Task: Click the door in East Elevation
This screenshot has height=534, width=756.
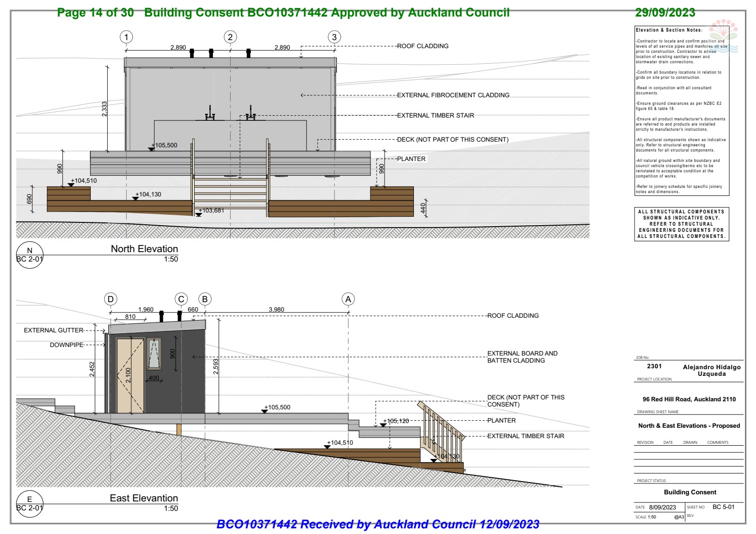Action: click(130, 376)
